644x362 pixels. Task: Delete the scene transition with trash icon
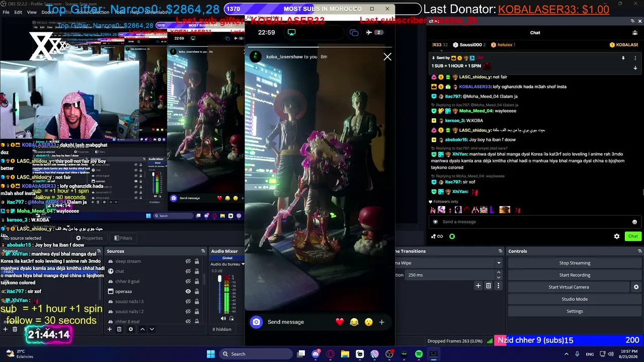(488, 286)
